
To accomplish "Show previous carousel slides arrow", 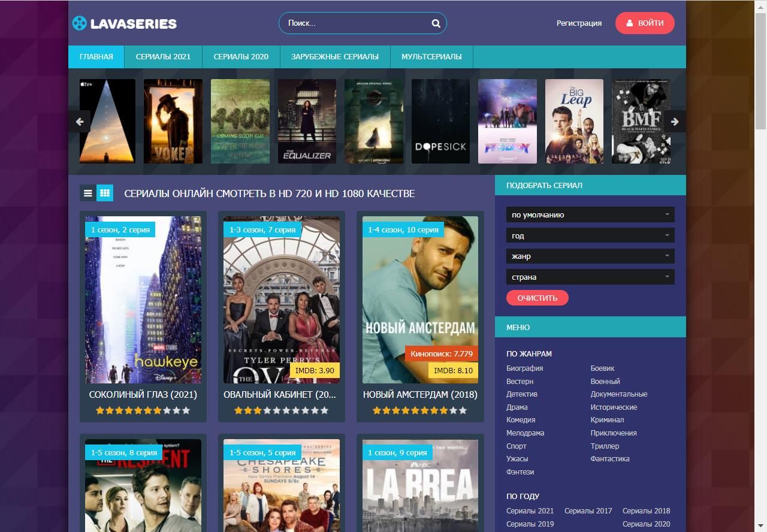I will coord(79,122).
